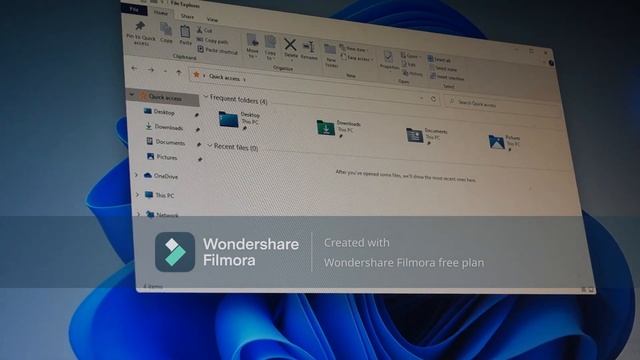Open the recent locations dropdown arrow
The width and height of the screenshot is (640, 360).
point(165,71)
